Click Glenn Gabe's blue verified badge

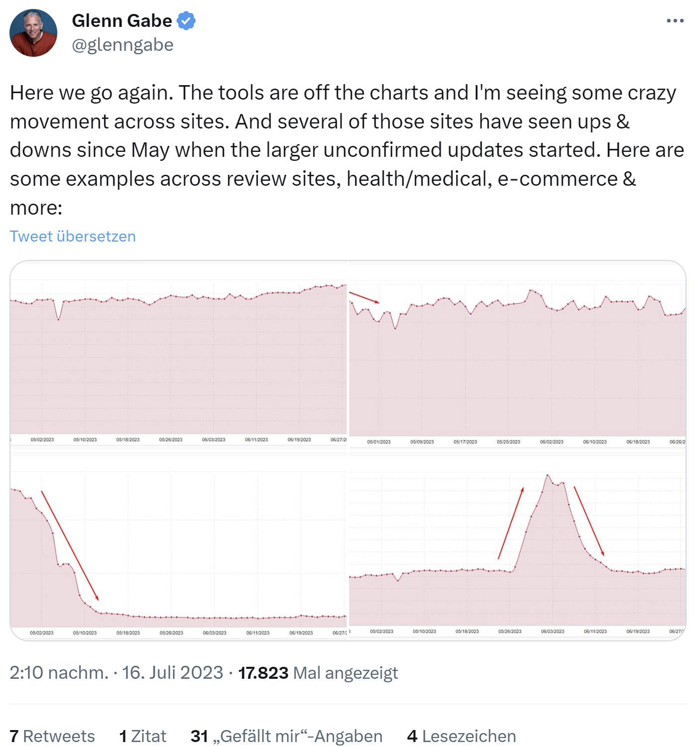pyautogui.click(x=186, y=21)
